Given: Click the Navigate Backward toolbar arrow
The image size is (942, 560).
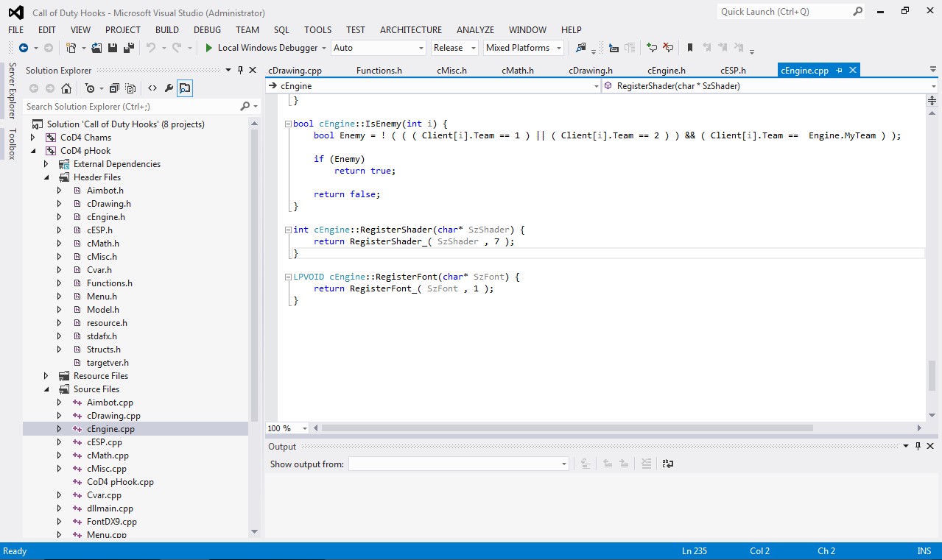Looking at the screenshot, I should pyautogui.click(x=24, y=48).
